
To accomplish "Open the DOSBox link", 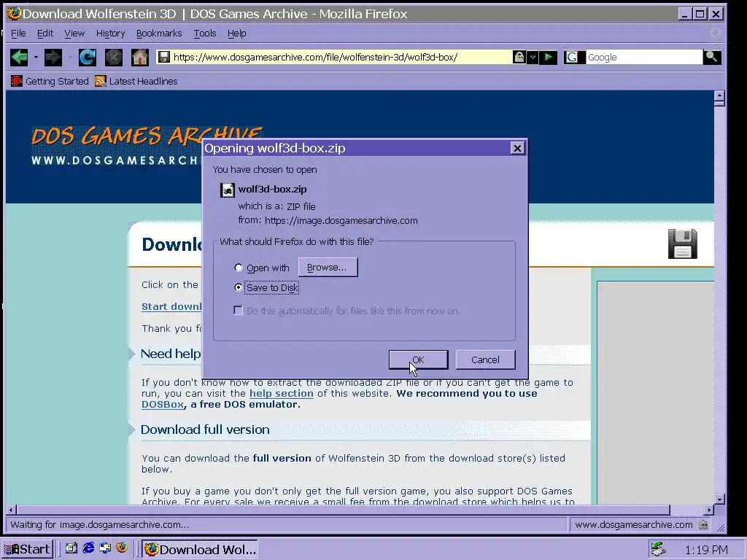I will pyautogui.click(x=163, y=404).
